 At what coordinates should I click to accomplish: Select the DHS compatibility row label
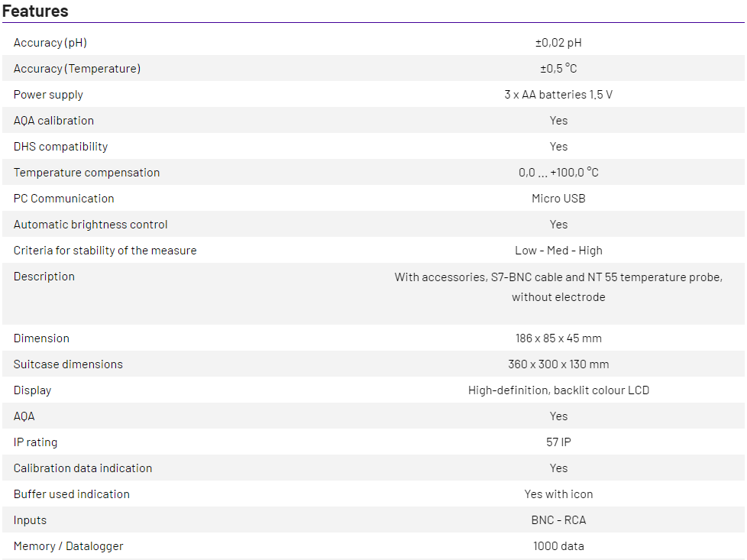click(x=60, y=147)
